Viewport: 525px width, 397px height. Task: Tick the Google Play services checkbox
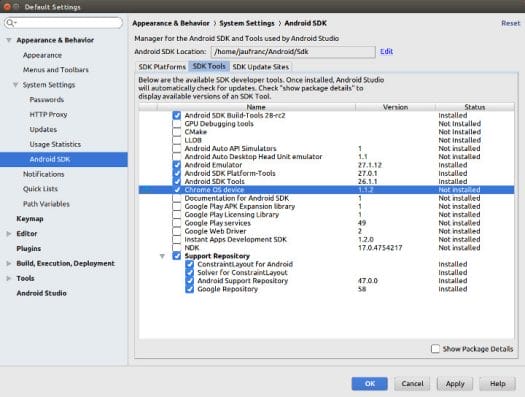pos(177,223)
